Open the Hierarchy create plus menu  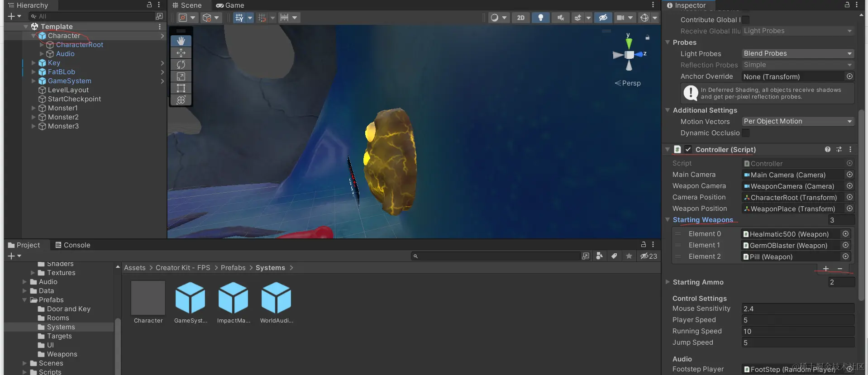click(x=14, y=16)
